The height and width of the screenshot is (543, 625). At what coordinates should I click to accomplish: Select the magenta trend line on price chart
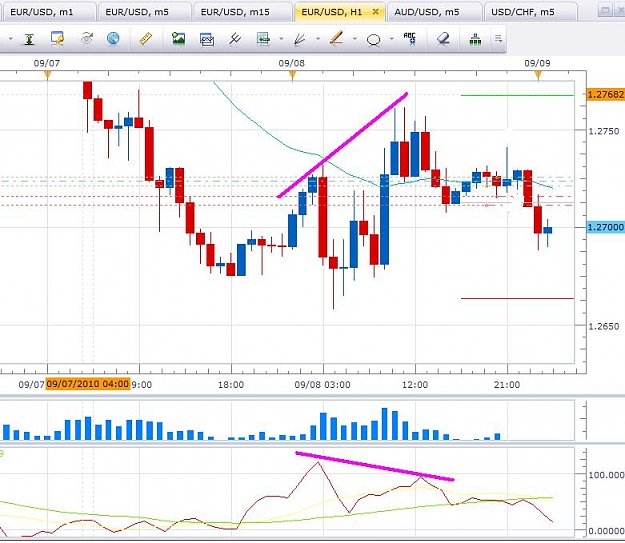(343, 145)
